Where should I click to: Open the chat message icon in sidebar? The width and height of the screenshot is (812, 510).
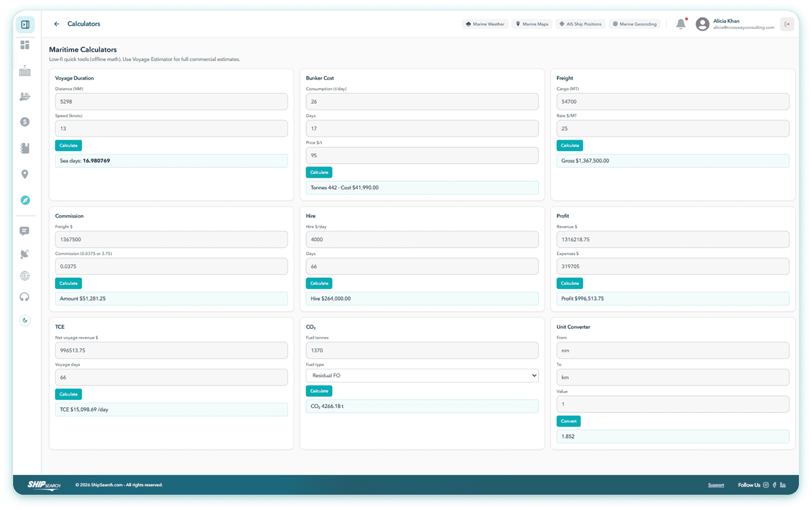click(x=25, y=231)
